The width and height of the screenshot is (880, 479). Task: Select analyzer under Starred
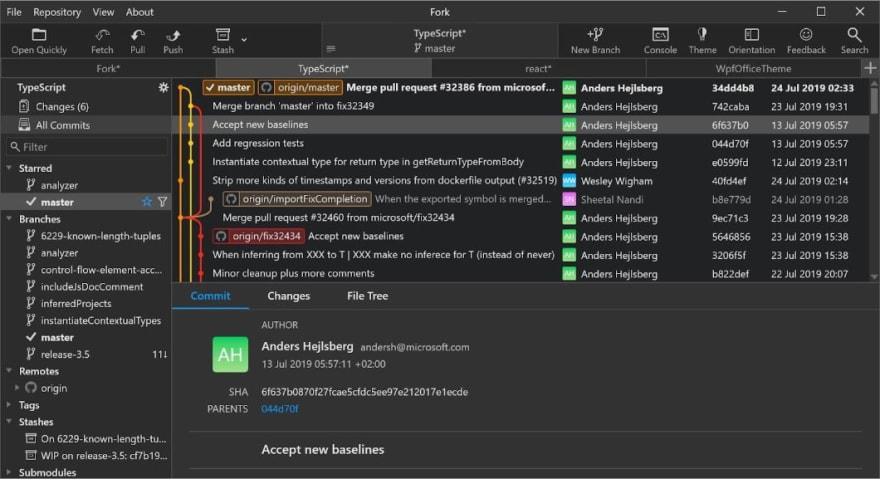coord(86,185)
